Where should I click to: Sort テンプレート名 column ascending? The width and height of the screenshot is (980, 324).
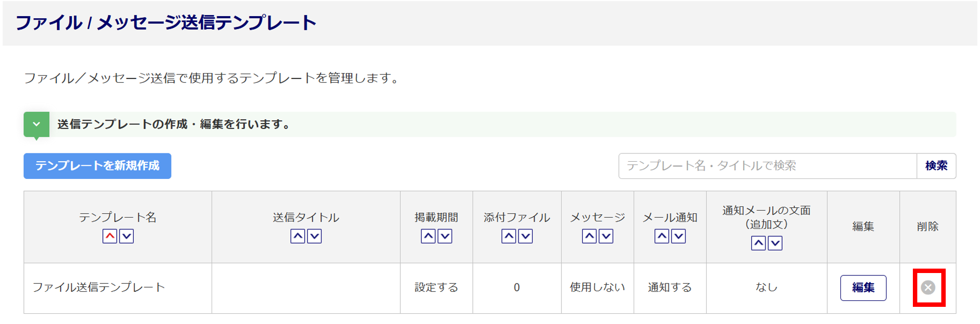(x=110, y=236)
